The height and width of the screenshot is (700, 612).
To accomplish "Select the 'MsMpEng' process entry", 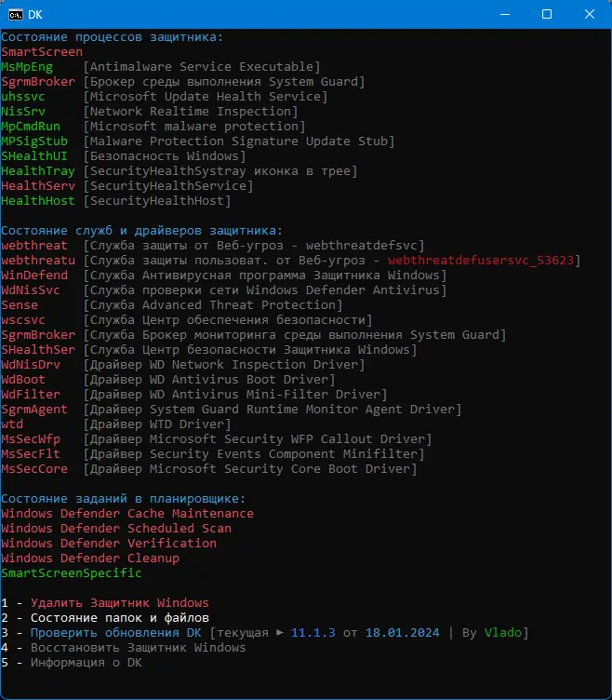I will (27, 67).
